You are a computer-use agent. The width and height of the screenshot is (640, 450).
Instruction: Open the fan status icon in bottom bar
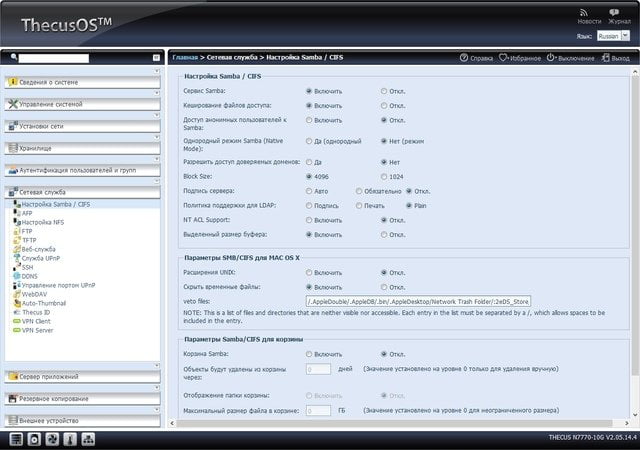click(x=52, y=439)
